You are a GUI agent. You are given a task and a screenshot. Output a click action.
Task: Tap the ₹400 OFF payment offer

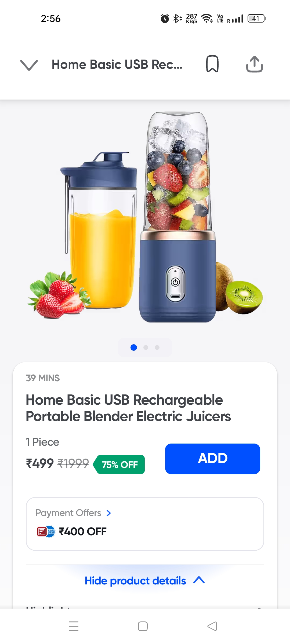(x=83, y=531)
